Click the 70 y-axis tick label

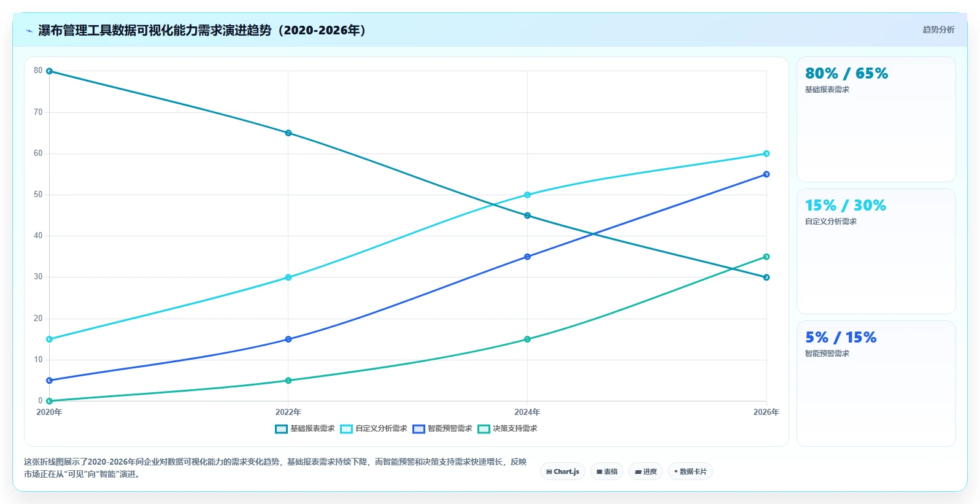38,112
